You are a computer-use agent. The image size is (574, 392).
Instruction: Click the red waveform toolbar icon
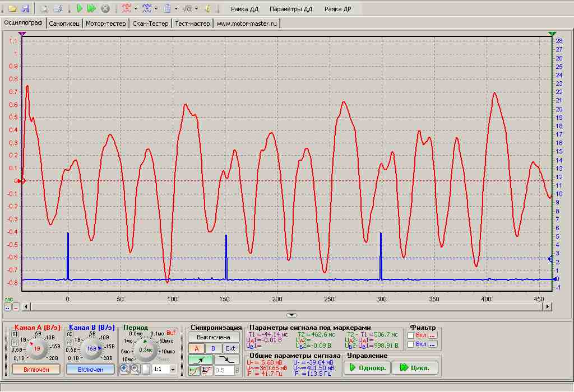[126, 8]
